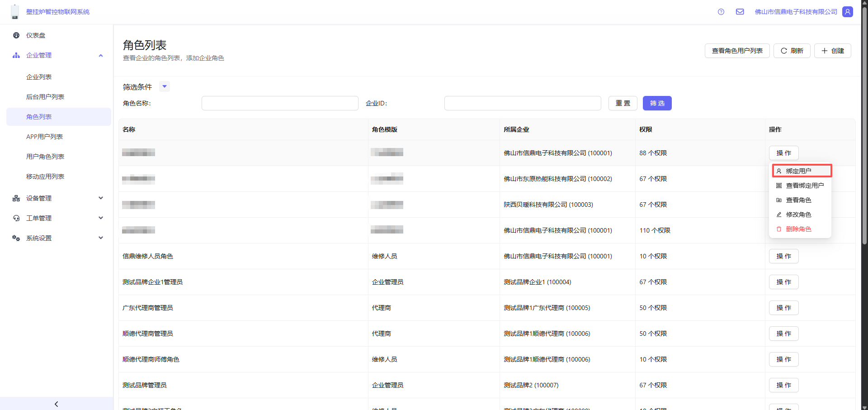Click the 创建 create button
This screenshot has height=410, width=868.
click(832, 51)
